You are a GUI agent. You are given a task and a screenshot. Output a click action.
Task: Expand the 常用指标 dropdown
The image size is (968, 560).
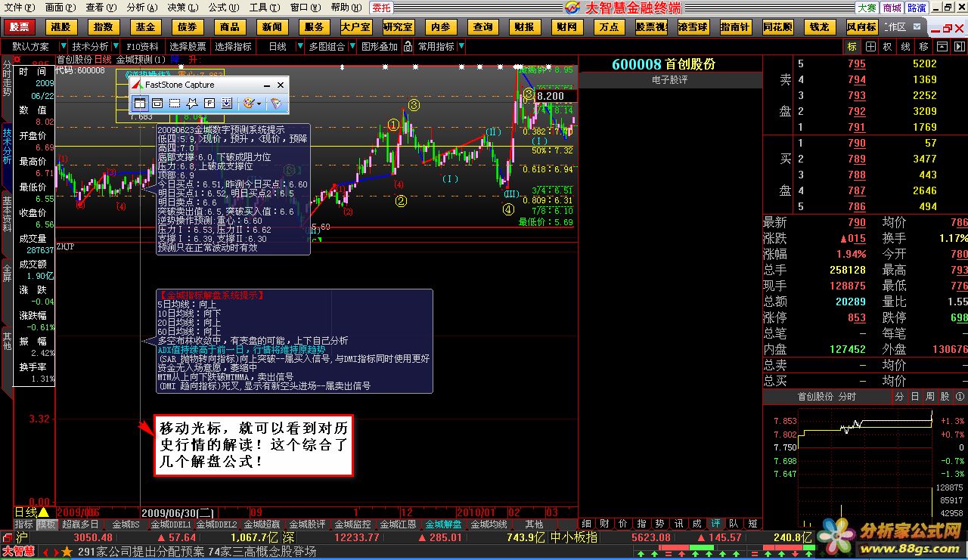[x=461, y=47]
